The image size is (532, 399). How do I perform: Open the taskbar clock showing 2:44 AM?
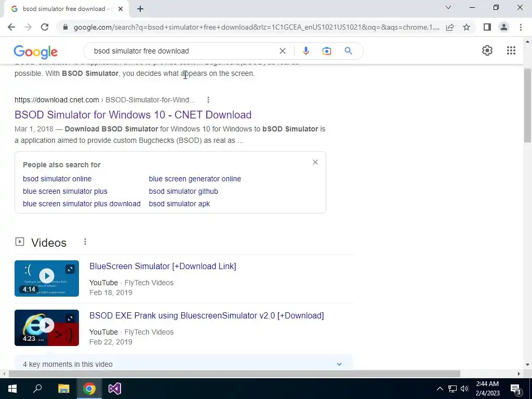(487, 389)
